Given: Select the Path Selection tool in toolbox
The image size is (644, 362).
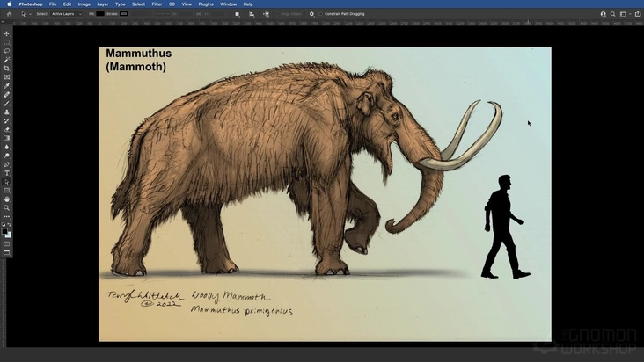Looking at the screenshot, I should 6,182.
